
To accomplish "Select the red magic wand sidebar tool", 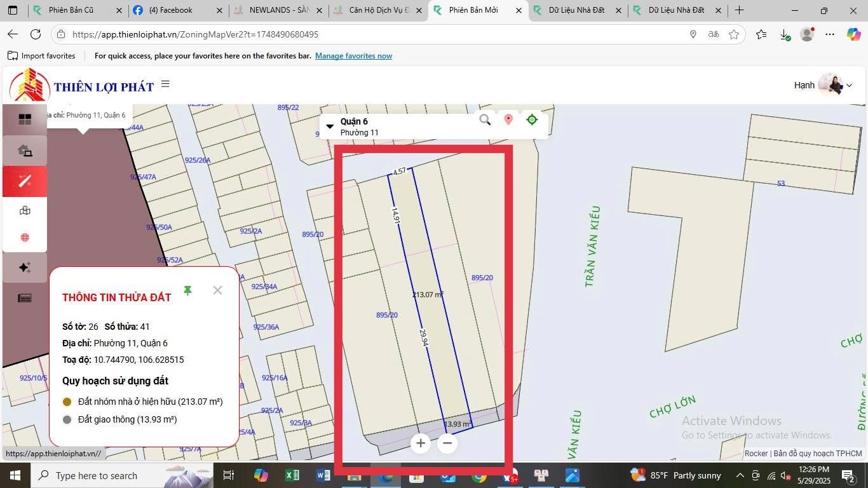I will point(25,181).
